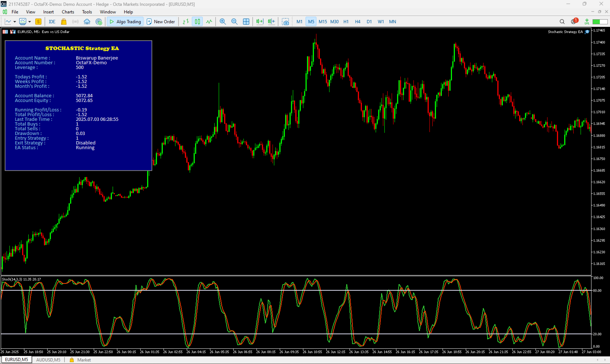Click the green connection status bar
Viewport: 610px width, 364px height.
click(x=600, y=22)
